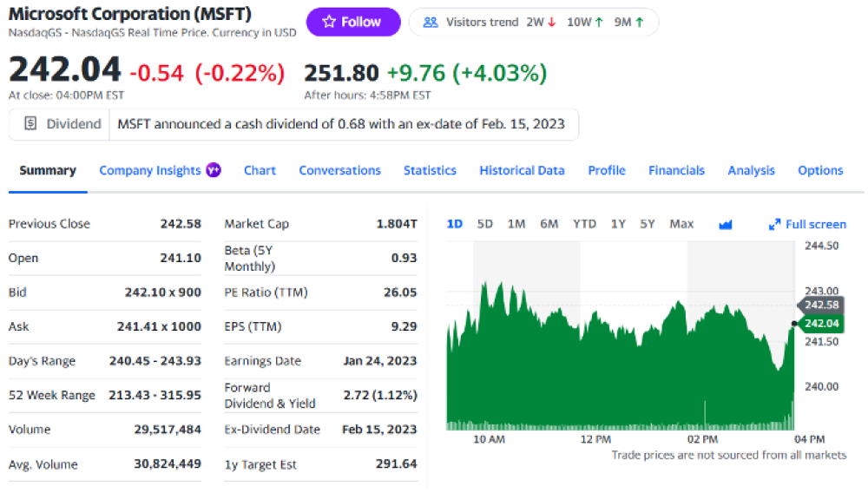Open the Company Insights tab

pos(150,170)
